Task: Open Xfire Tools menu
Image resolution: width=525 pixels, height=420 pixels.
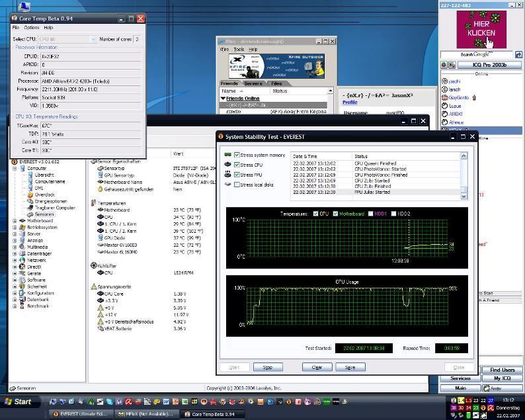Action: [x=239, y=49]
